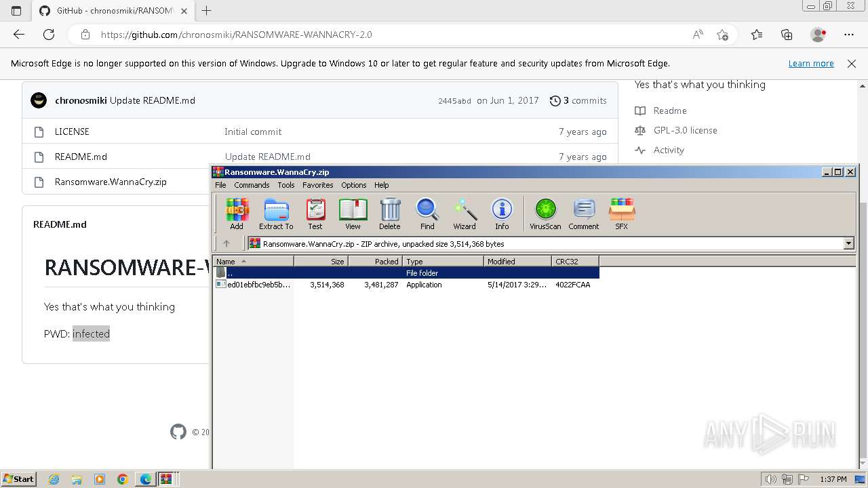Screen dimensions: 868x488
Task: Add this page to favorites
Action: [723, 35]
